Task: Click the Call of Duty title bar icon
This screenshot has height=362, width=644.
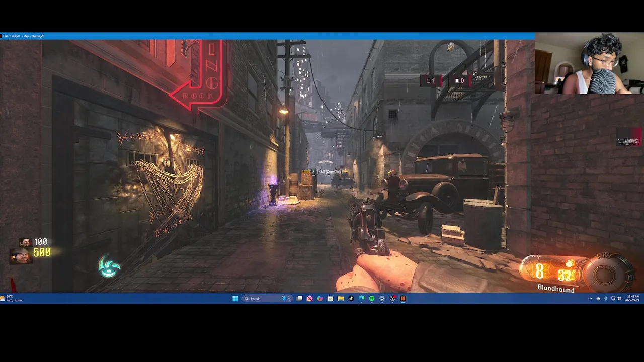Action: [x=2, y=36]
